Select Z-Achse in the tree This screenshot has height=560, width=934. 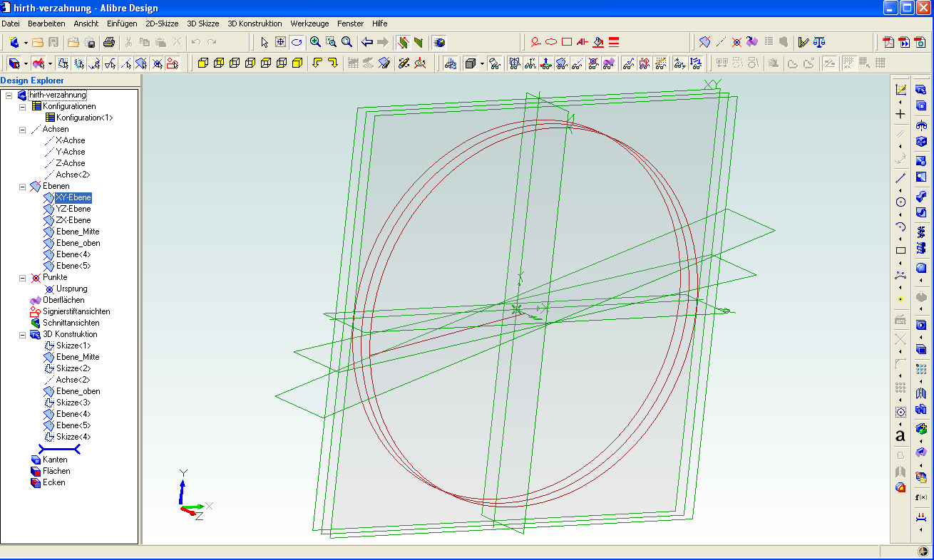click(70, 163)
